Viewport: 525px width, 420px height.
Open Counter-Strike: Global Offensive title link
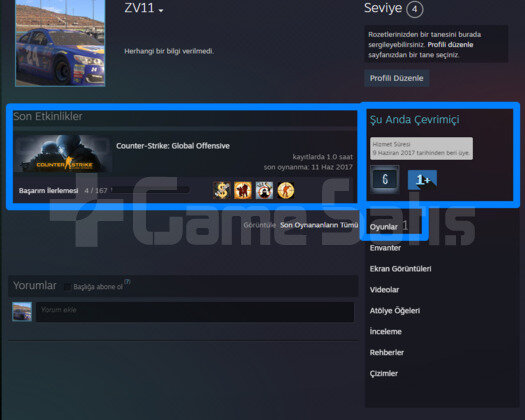click(x=173, y=146)
